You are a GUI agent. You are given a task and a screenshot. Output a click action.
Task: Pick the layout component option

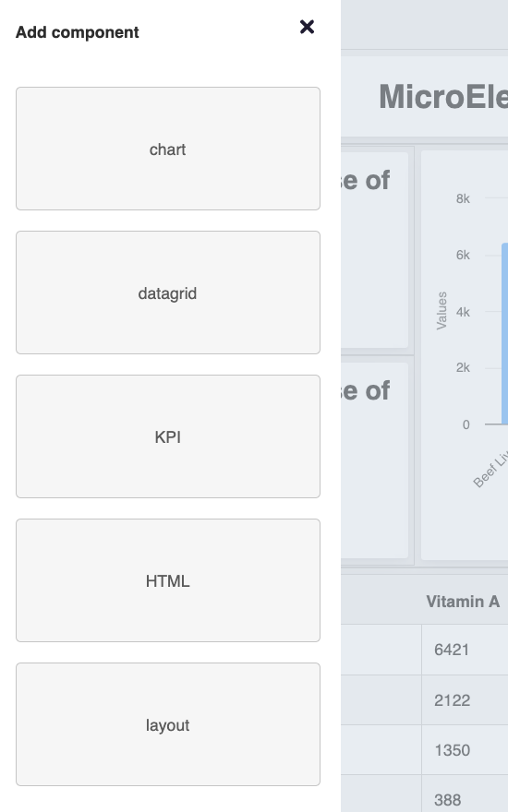(x=168, y=724)
